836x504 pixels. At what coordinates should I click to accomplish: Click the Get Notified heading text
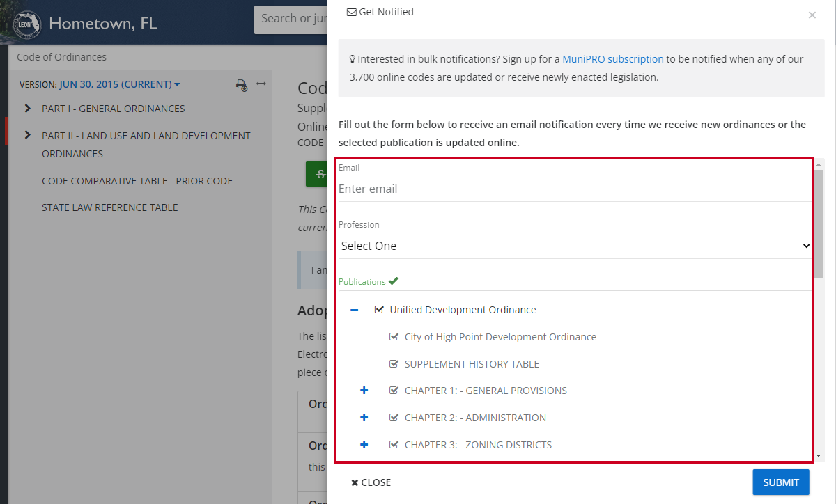(x=386, y=12)
